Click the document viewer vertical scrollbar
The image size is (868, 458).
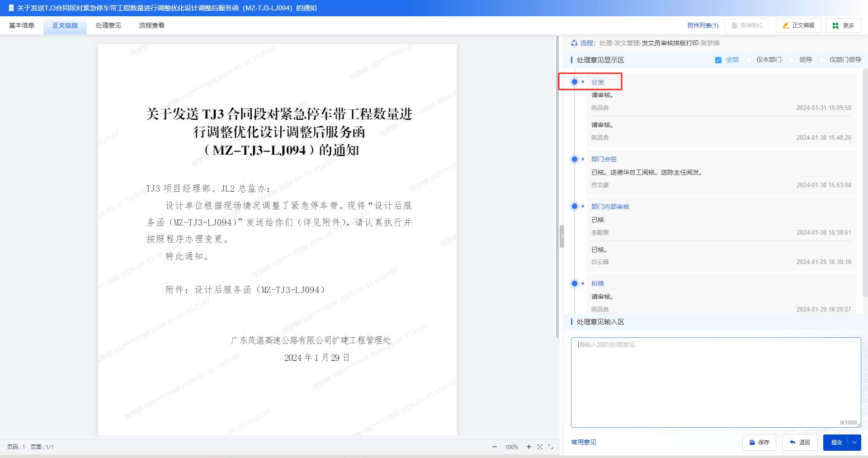(557, 188)
